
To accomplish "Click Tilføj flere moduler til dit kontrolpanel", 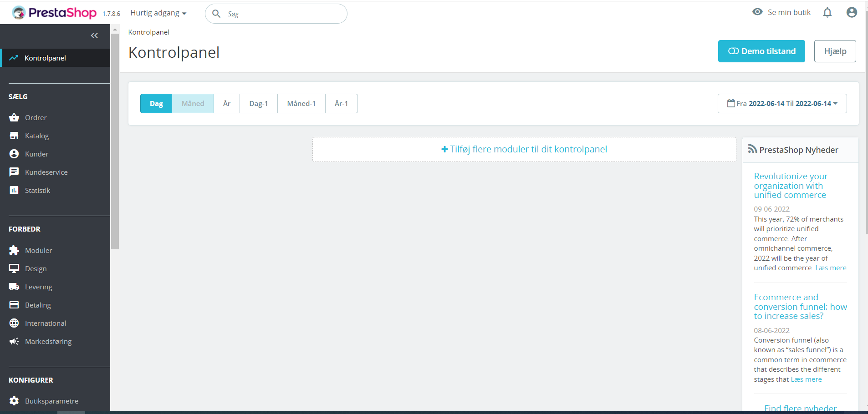I will [x=524, y=149].
